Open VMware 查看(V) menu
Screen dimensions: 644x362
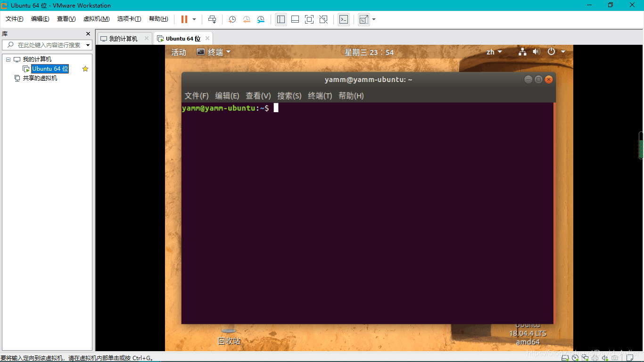click(66, 19)
